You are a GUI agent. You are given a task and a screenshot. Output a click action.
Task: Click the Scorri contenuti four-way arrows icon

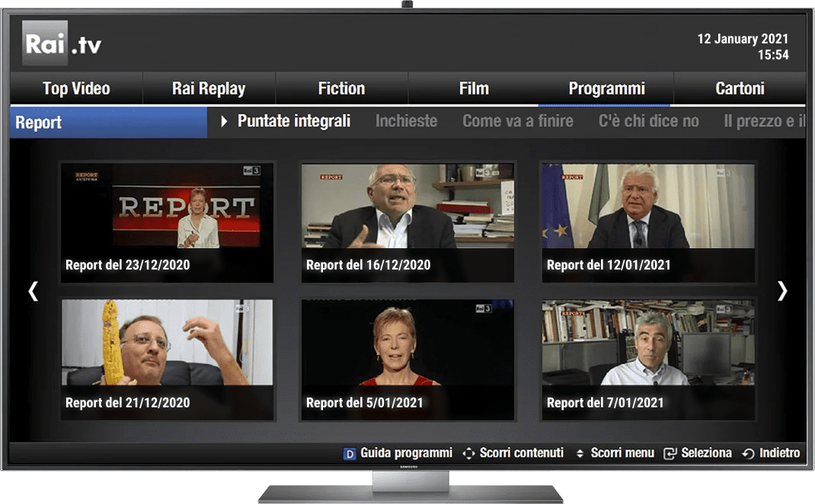468,454
